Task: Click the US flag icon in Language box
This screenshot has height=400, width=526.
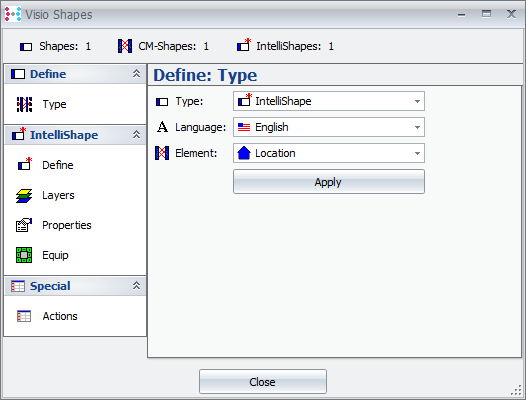Action: [x=244, y=127]
